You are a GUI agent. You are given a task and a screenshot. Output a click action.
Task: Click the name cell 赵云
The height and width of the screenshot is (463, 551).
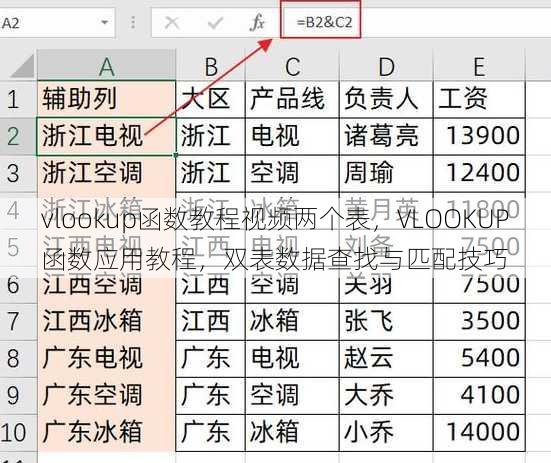386,359
